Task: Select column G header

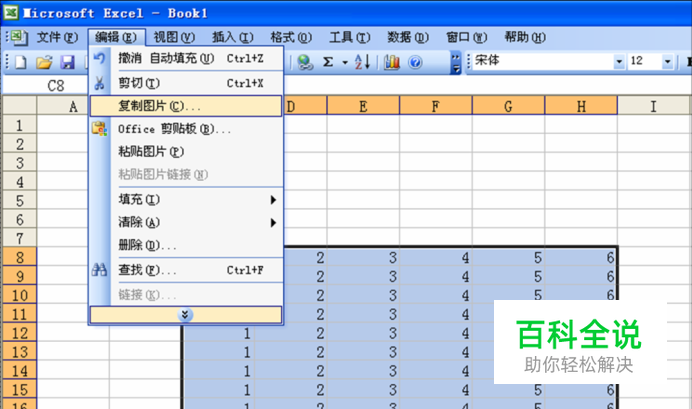Action: pos(508,106)
